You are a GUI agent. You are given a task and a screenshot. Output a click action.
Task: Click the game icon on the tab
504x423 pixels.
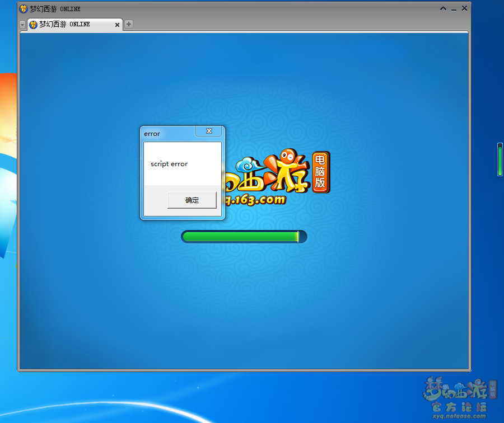[33, 25]
